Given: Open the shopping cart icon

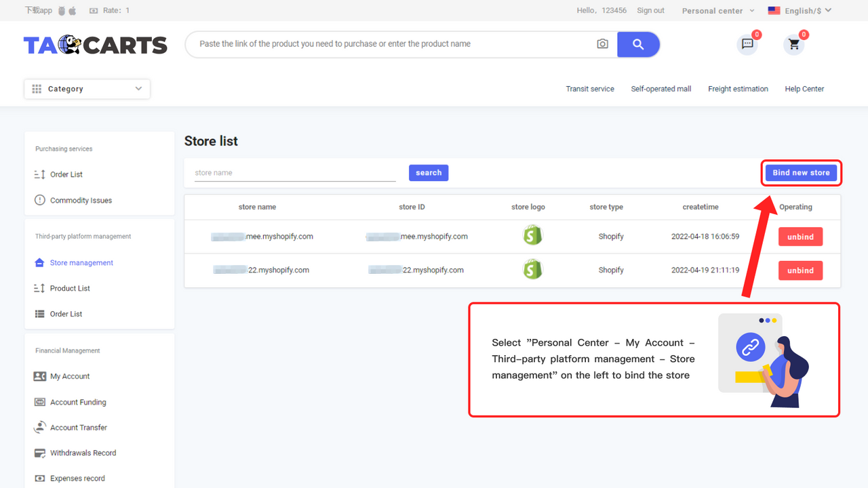Looking at the screenshot, I should 793,44.
